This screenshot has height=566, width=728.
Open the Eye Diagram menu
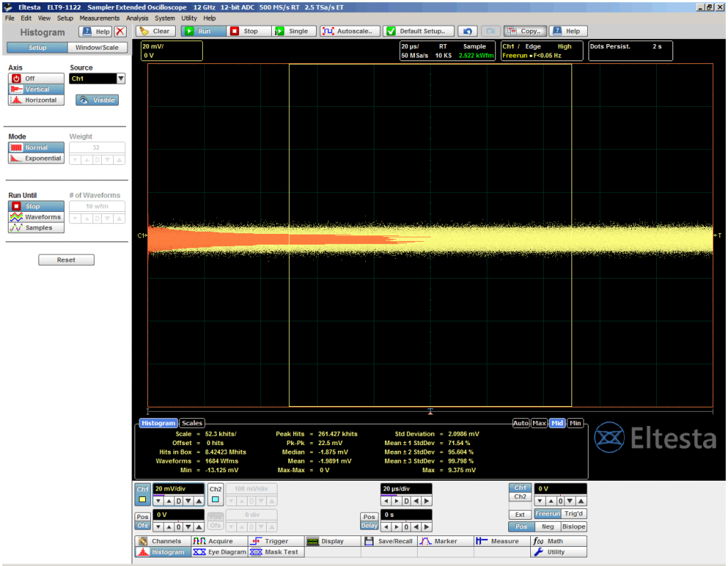(218, 552)
